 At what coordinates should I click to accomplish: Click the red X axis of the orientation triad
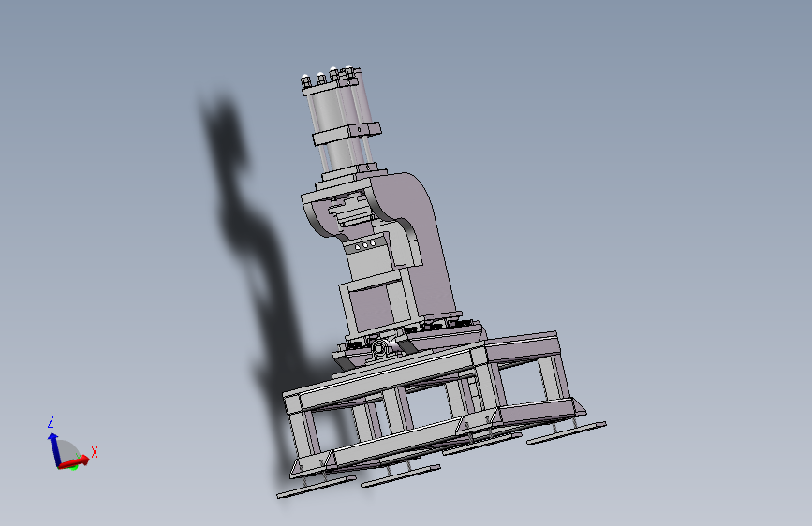tap(74, 461)
